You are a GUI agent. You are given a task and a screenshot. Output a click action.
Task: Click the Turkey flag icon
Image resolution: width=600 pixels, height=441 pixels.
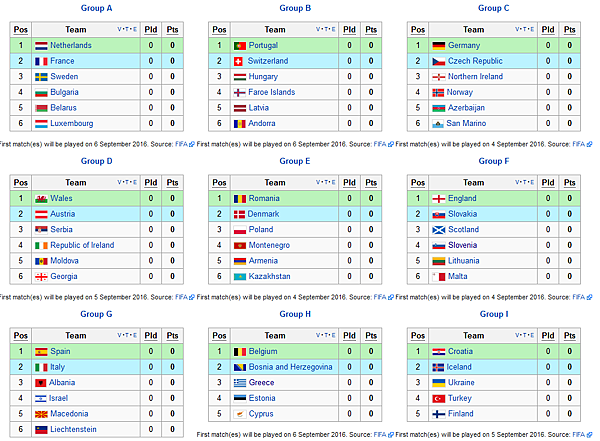click(439, 399)
